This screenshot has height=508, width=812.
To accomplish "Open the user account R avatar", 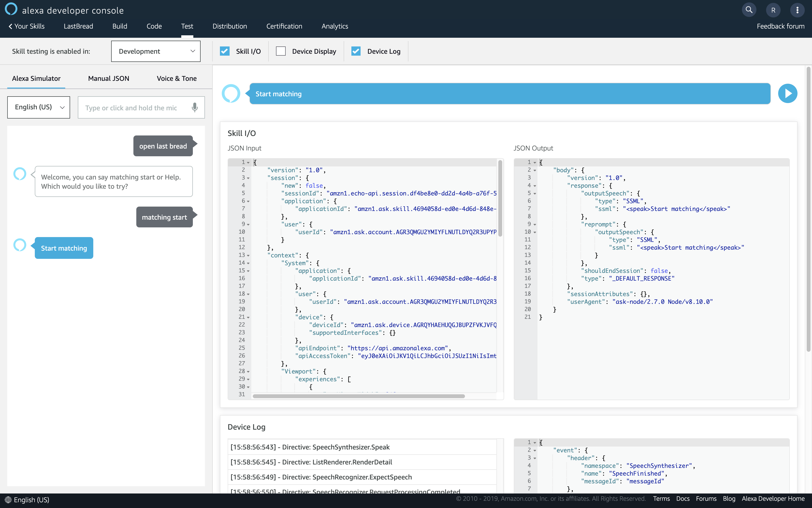I will point(773,10).
